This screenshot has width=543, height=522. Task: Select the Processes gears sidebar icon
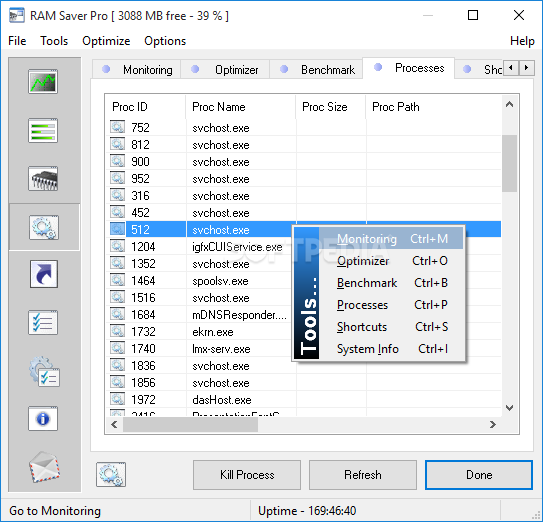[44, 227]
